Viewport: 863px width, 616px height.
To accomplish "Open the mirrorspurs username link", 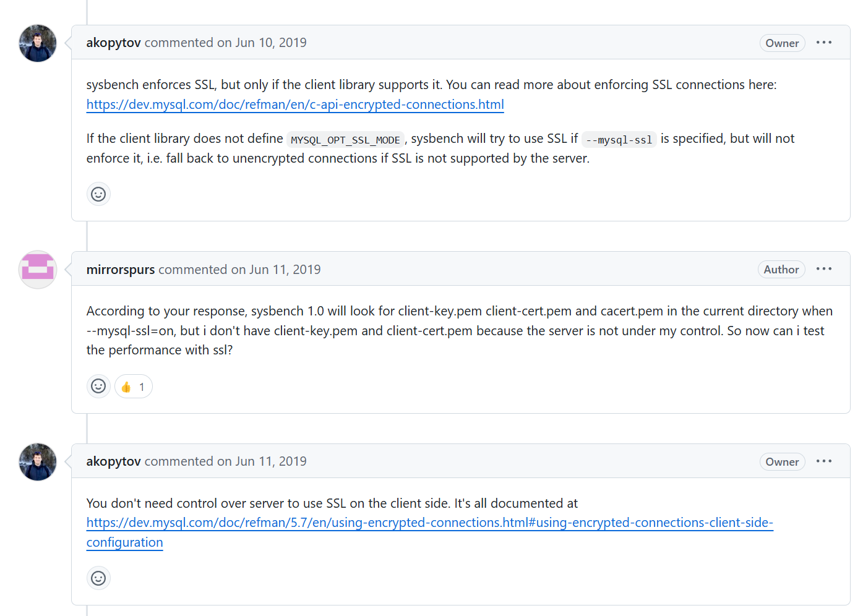I will [121, 270].
